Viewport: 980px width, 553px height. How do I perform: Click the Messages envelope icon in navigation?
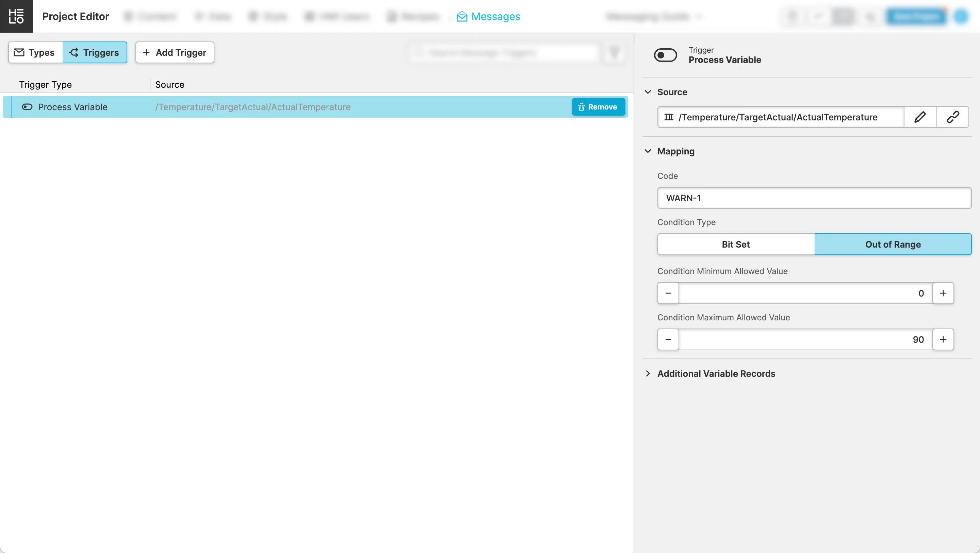462,16
